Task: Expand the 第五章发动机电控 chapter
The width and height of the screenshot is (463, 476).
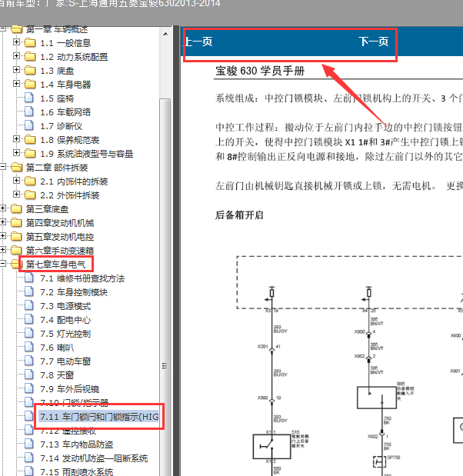Action: (3, 236)
